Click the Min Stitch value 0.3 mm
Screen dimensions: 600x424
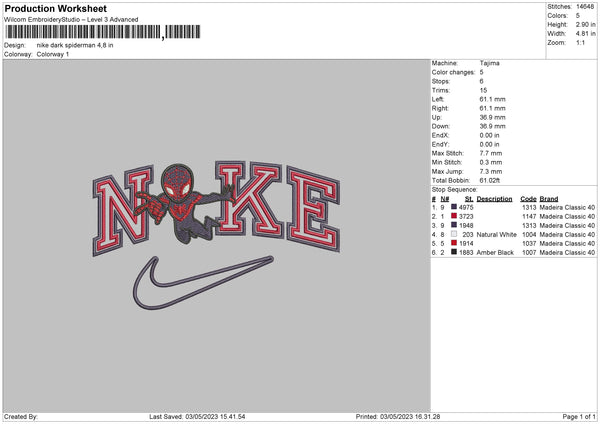click(491, 162)
